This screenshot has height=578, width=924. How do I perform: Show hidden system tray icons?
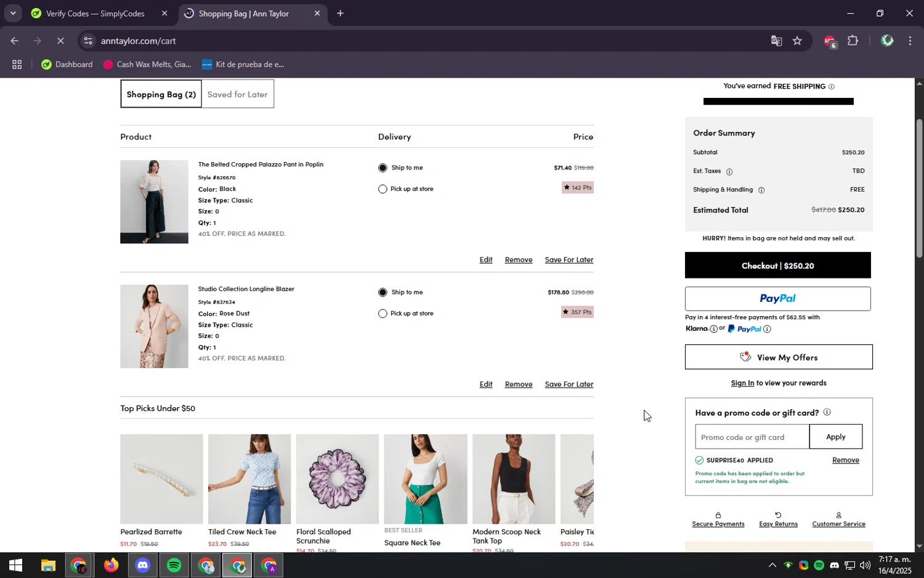772,565
